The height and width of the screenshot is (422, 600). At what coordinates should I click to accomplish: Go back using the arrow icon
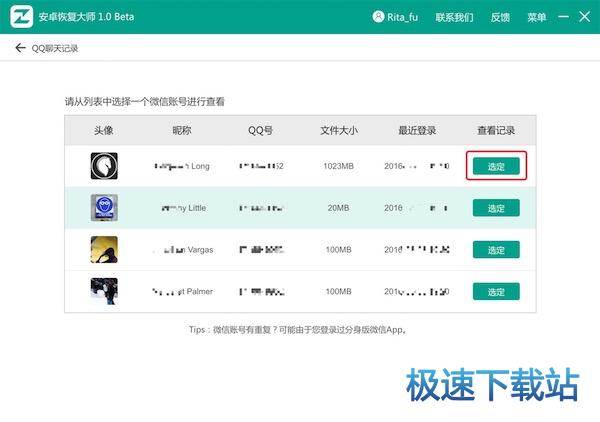point(20,48)
